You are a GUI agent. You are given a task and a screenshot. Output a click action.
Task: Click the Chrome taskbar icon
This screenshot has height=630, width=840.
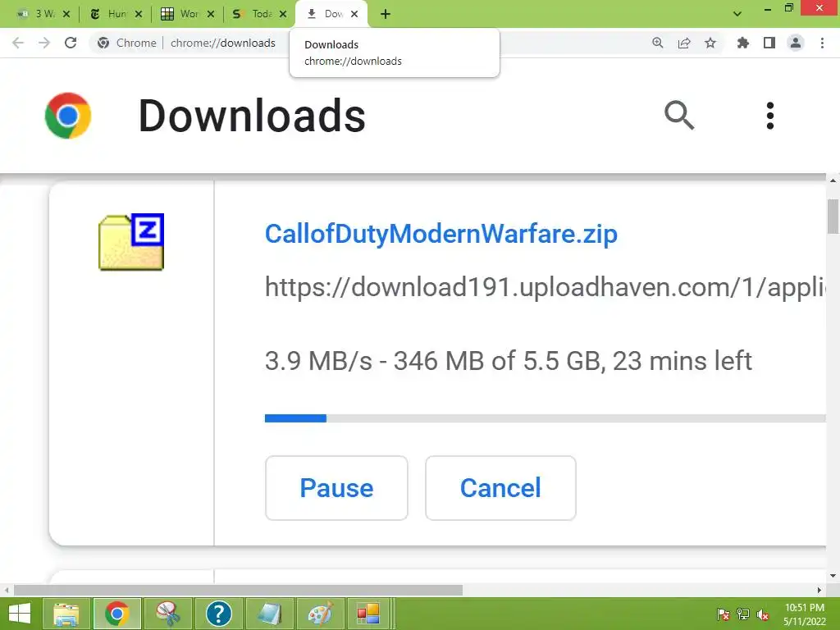tap(116, 614)
